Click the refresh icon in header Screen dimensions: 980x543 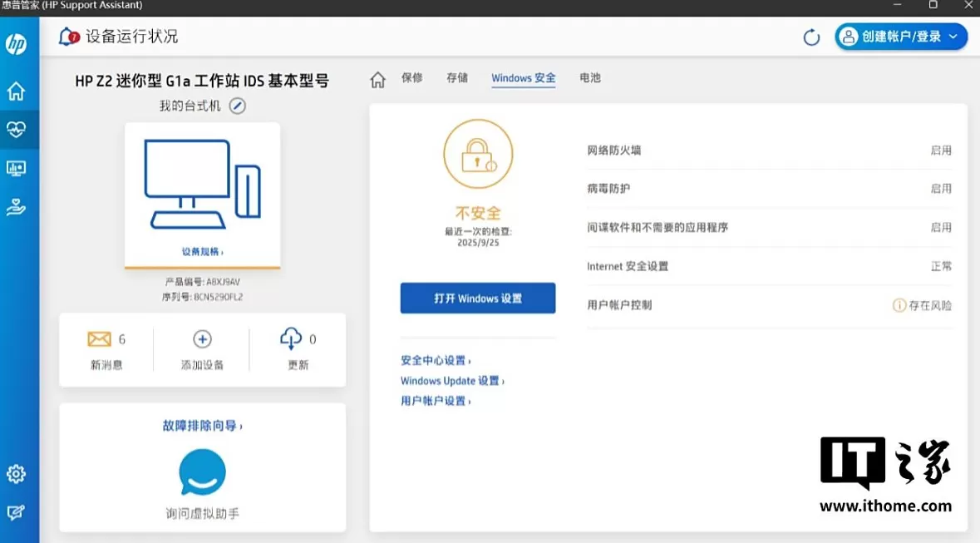point(811,37)
